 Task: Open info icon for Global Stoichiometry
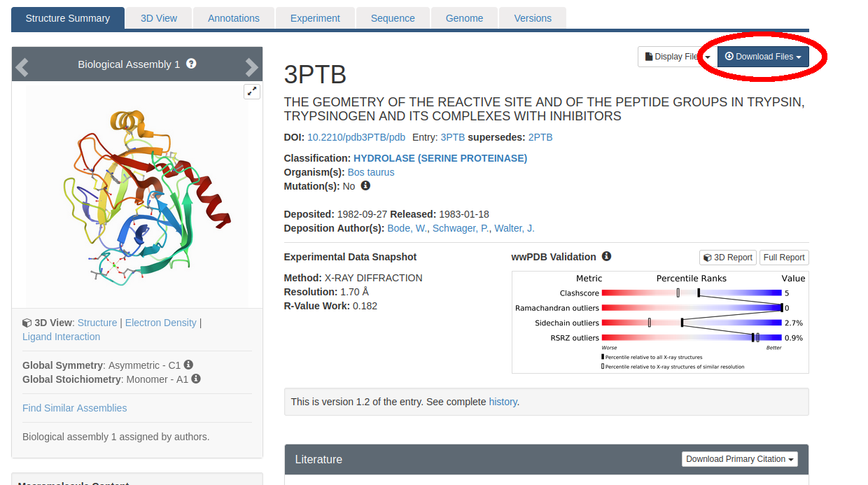pyautogui.click(x=196, y=379)
